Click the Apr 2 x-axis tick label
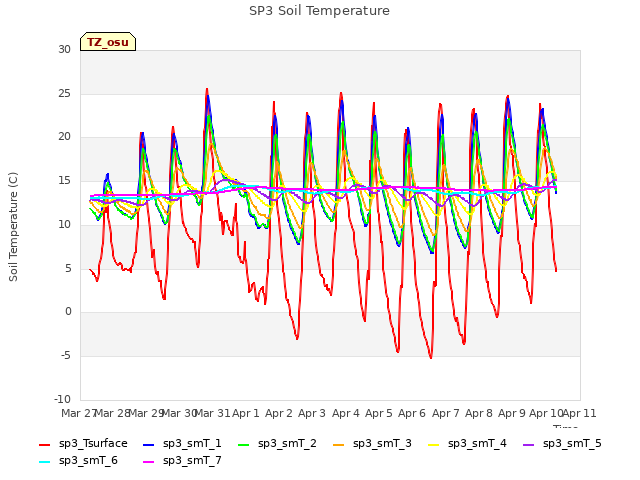Image resolution: width=640 pixels, height=480 pixels. [x=279, y=413]
